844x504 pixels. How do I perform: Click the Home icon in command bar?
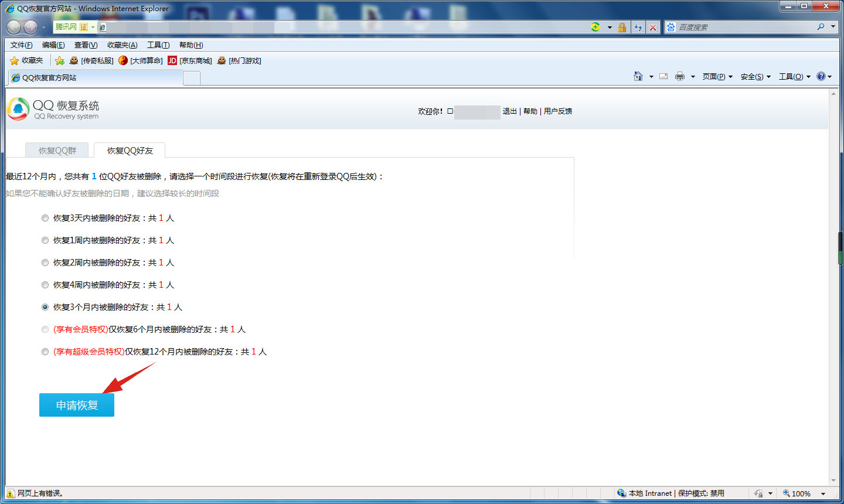[638, 76]
